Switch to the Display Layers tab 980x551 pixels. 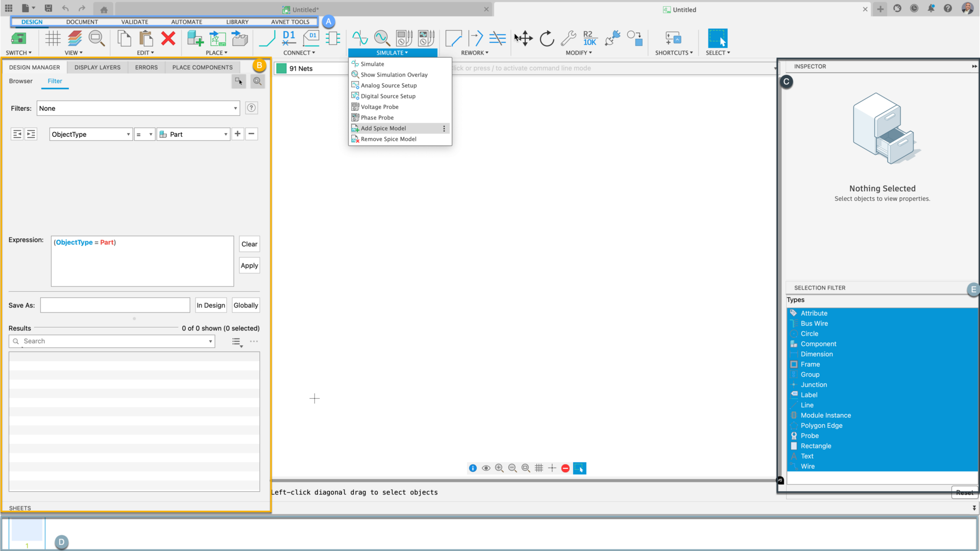point(97,67)
